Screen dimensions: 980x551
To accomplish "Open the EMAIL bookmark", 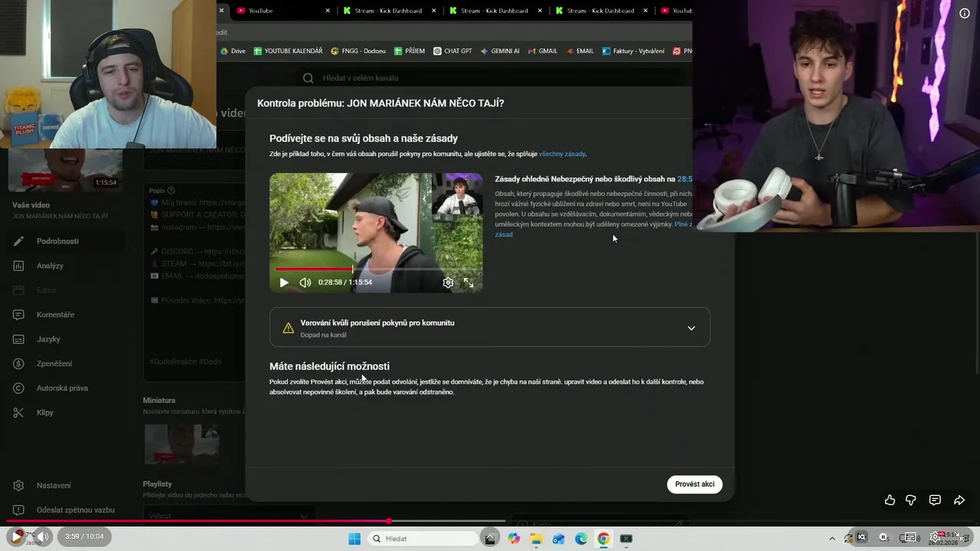I will click(580, 51).
